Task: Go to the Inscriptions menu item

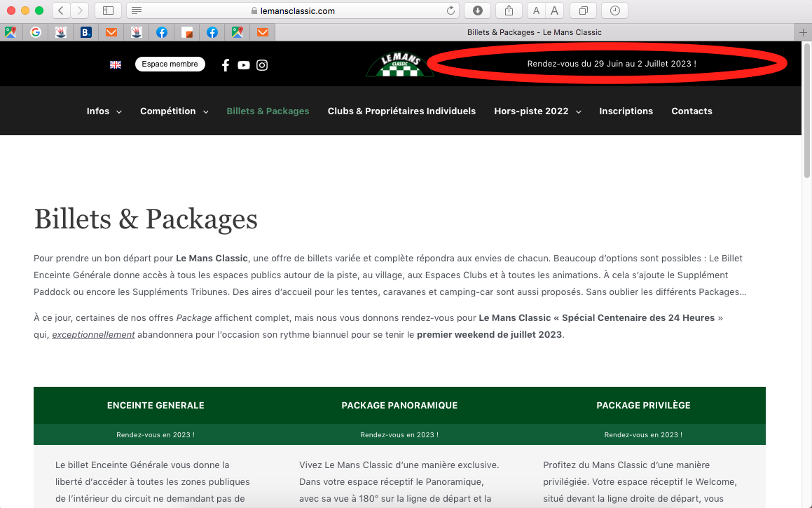Action: click(626, 111)
